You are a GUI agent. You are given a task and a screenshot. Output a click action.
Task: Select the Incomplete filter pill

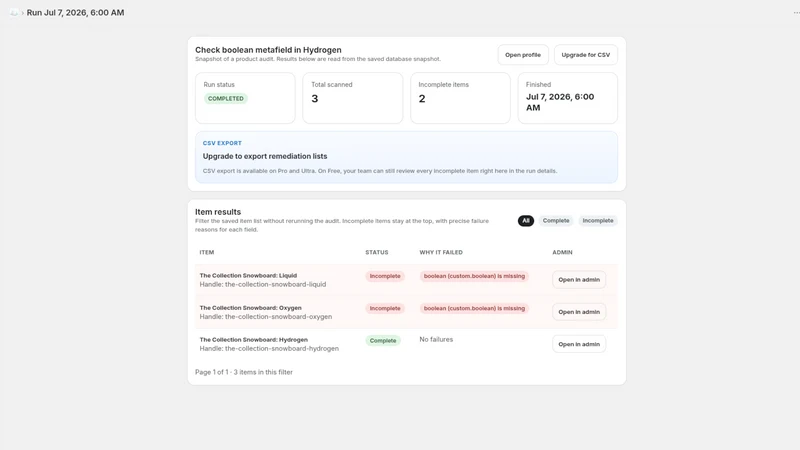[598, 221]
